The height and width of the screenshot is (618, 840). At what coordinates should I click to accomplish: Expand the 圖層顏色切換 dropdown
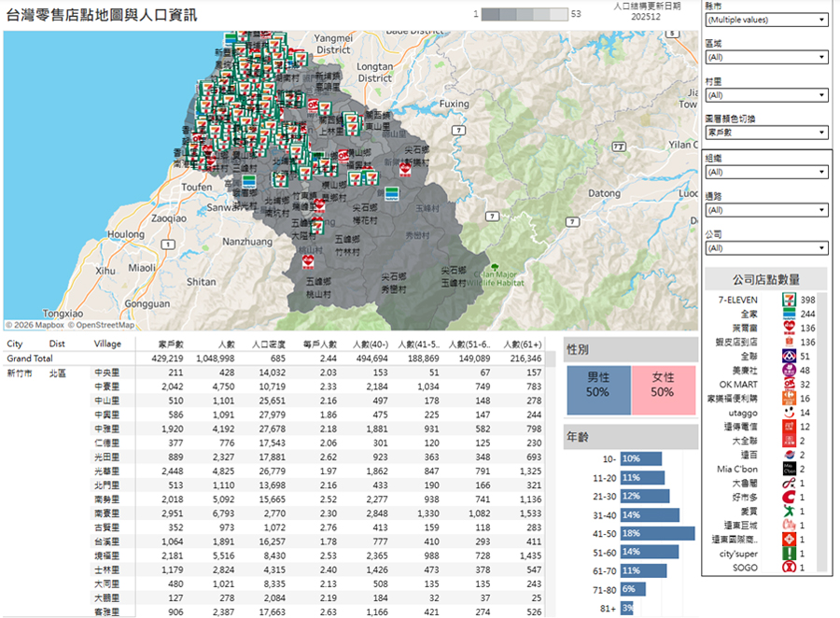pyautogui.click(x=766, y=133)
